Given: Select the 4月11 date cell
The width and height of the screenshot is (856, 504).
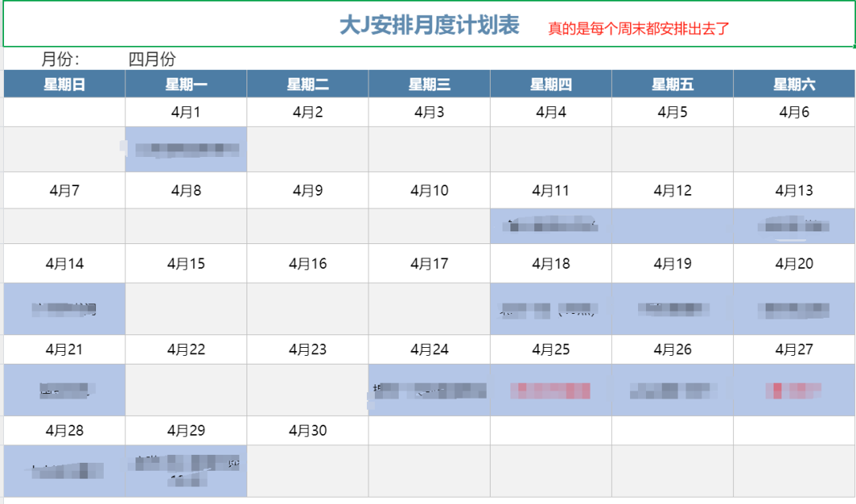Looking at the screenshot, I should (x=551, y=190).
